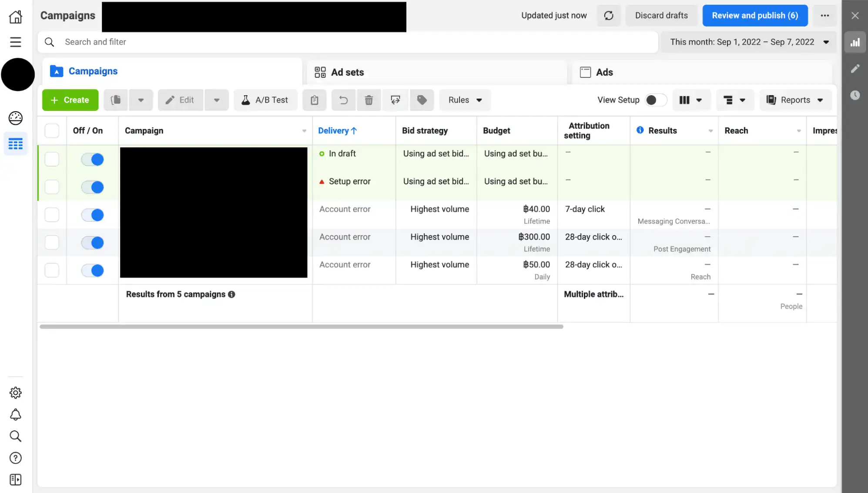Switch to the Ads tab
This screenshot has width=868, height=493.
pos(604,72)
